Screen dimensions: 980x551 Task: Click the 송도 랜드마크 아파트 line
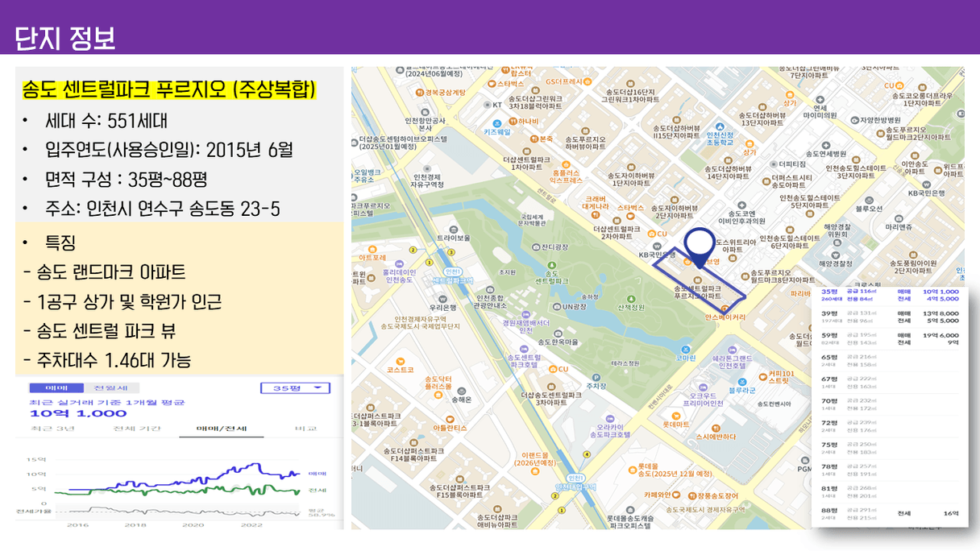pos(105,272)
